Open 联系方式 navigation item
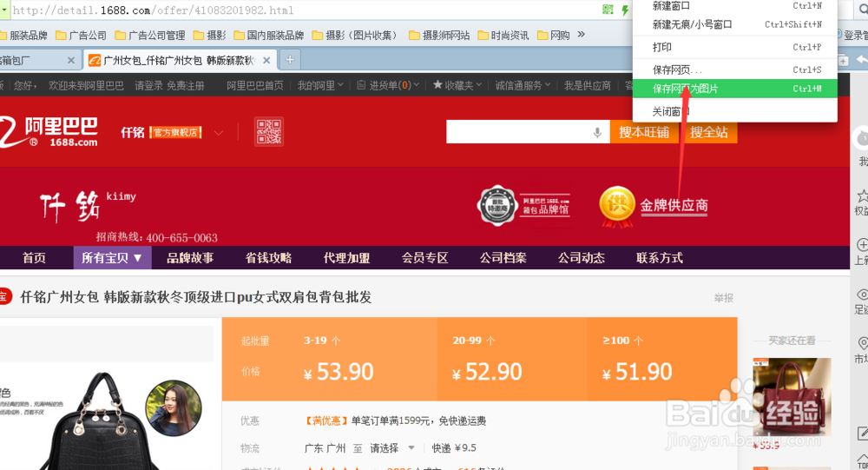 pos(660,258)
